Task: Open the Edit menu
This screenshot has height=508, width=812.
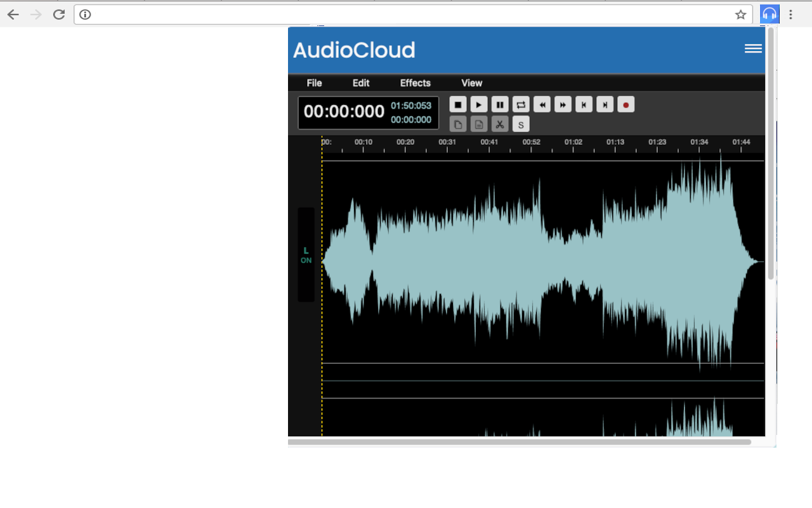Action: point(360,83)
